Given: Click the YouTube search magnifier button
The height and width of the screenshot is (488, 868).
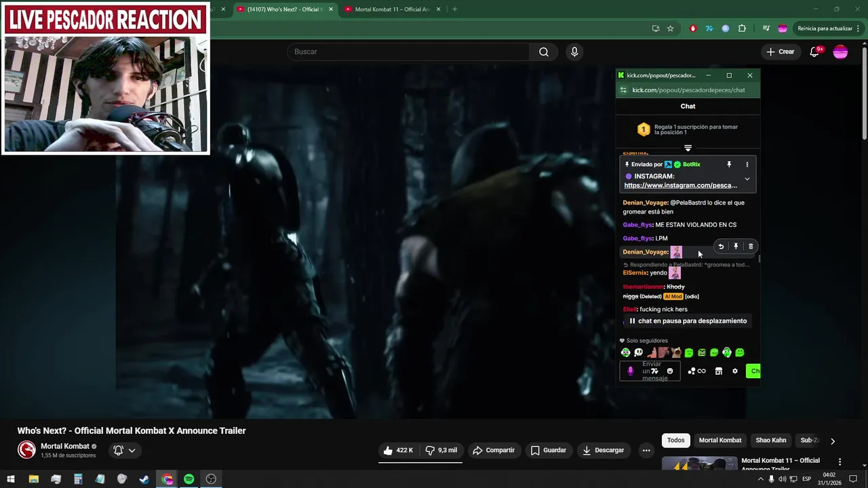Looking at the screenshot, I should (x=544, y=52).
